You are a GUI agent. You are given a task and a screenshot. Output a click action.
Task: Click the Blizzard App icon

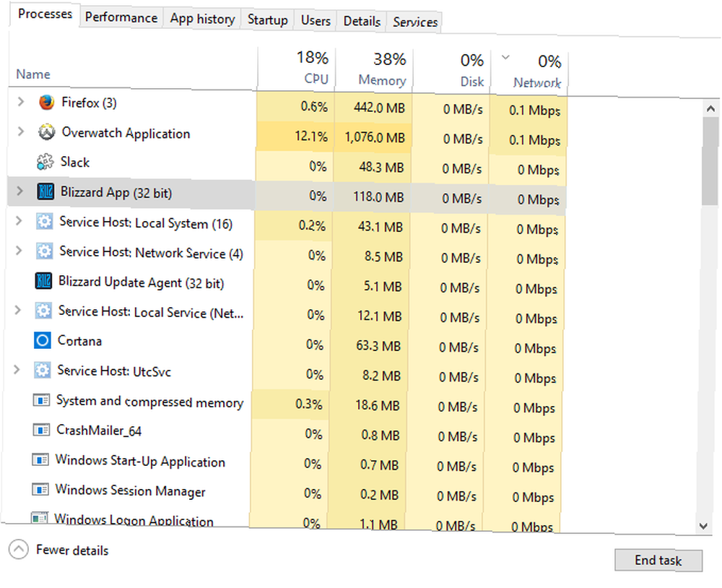(45, 191)
